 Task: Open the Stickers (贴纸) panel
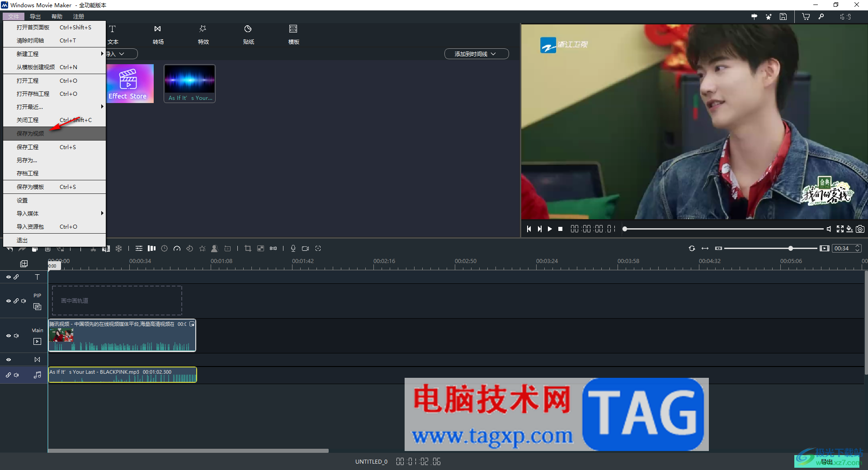coord(248,34)
